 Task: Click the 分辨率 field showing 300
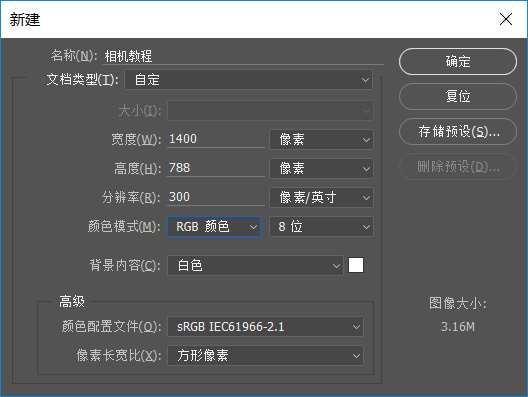pyautogui.click(x=216, y=197)
